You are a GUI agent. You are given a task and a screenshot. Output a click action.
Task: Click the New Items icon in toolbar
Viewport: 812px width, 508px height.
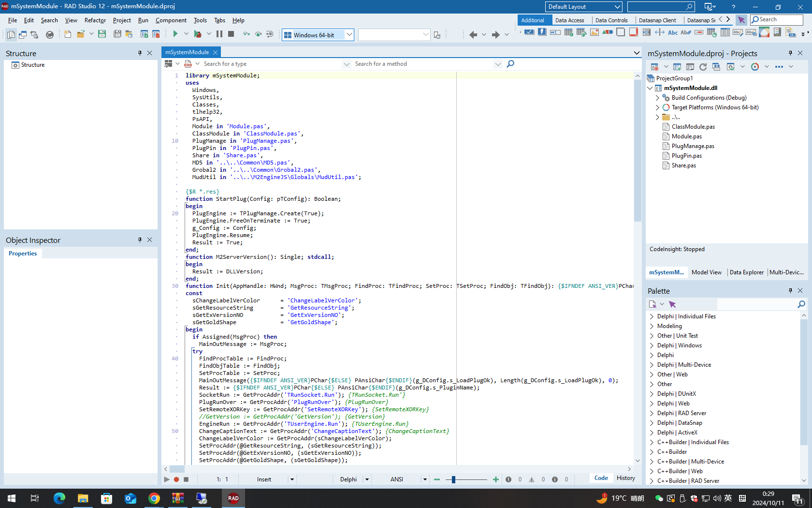[x=68, y=34]
